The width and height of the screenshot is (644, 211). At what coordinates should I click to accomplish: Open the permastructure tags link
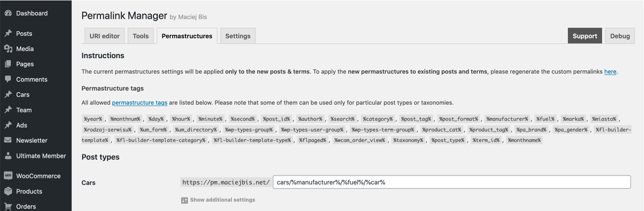click(x=140, y=103)
